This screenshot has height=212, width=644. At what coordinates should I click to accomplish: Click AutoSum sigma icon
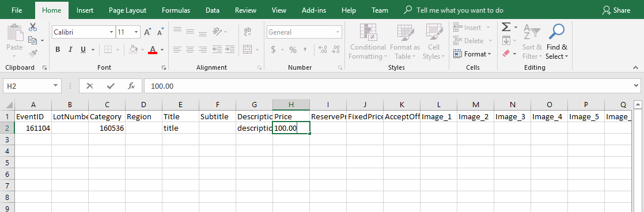click(506, 27)
